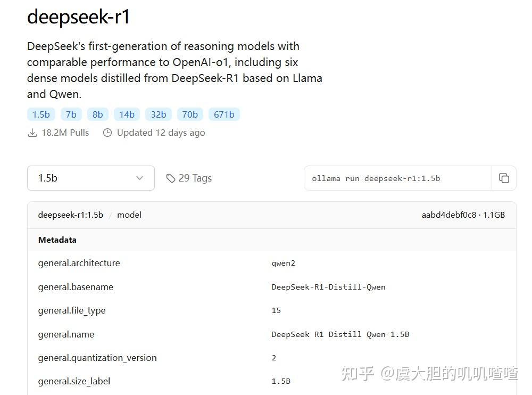Click the aabd4debf0c8 hash label
This screenshot has width=532, height=395.
pos(448,215)
